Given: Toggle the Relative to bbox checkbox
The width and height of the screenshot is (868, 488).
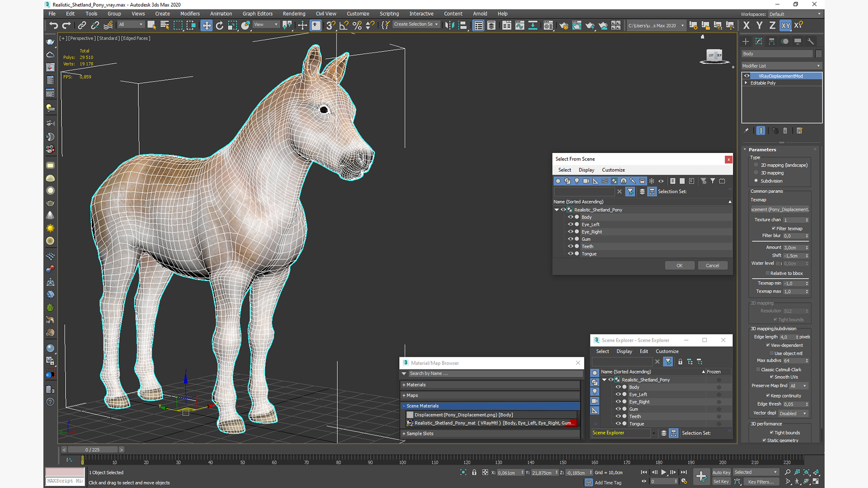Looking at the screenshot, I should pos(768,273).
